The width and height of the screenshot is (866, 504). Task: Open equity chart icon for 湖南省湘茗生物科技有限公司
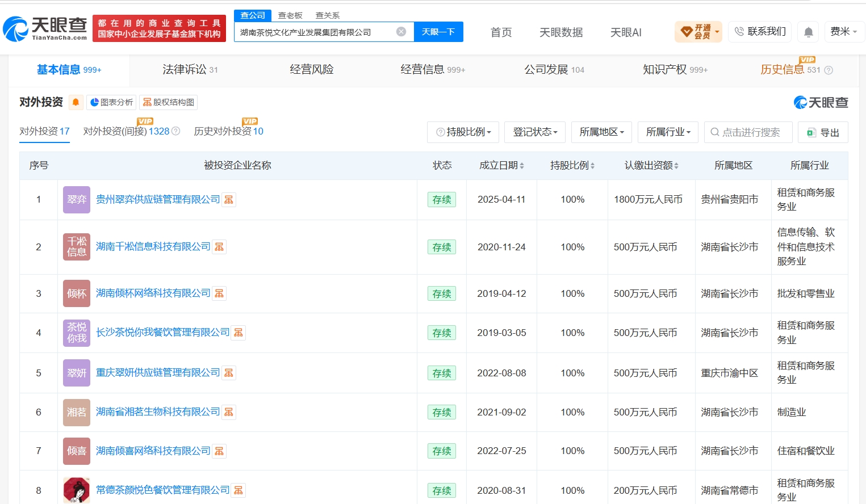229,412
